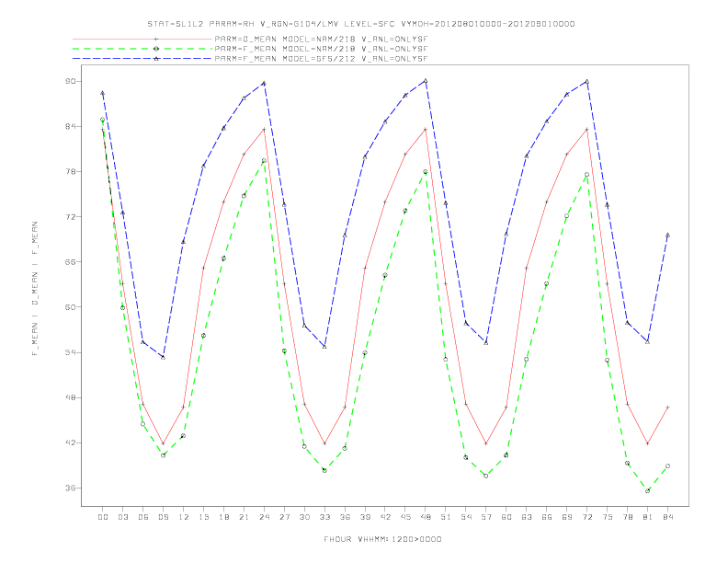The height and width of the screenshot is (563, 728).
Task: Click x-axis tick label 09
Action: pos(164,517)
